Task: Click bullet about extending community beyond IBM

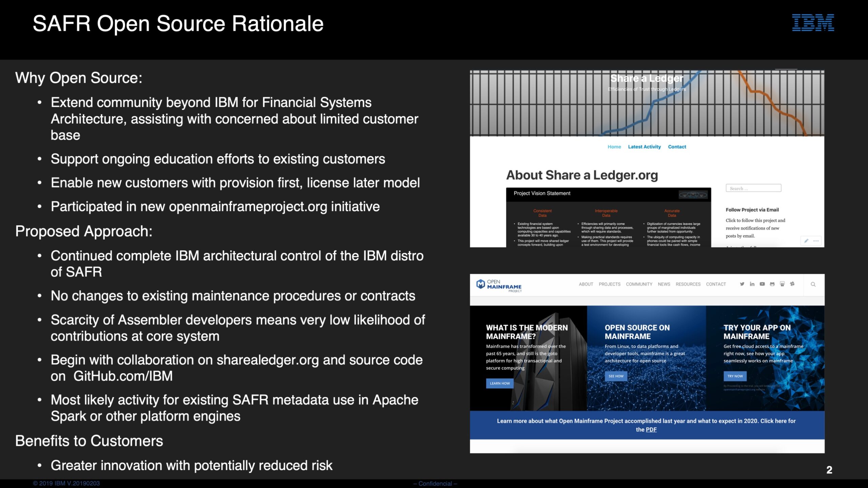Action: pos(234,119)
